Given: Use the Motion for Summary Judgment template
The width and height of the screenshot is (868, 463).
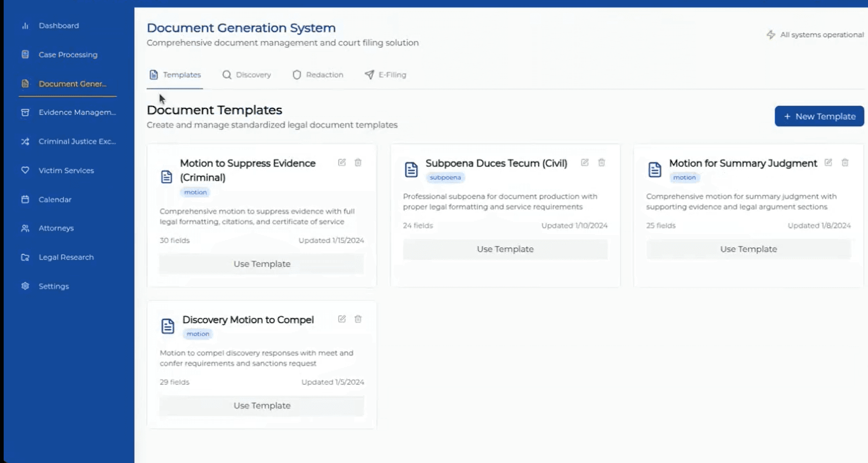Looking at the screenshot, I should [749, 249].
